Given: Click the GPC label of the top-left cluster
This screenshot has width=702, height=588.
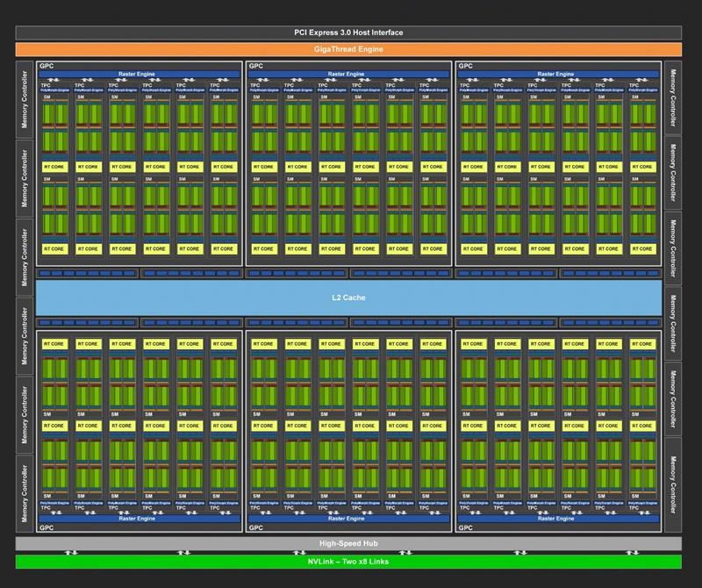Looking at the screenshot, I should pyautogui.click(x=46, y=66).
